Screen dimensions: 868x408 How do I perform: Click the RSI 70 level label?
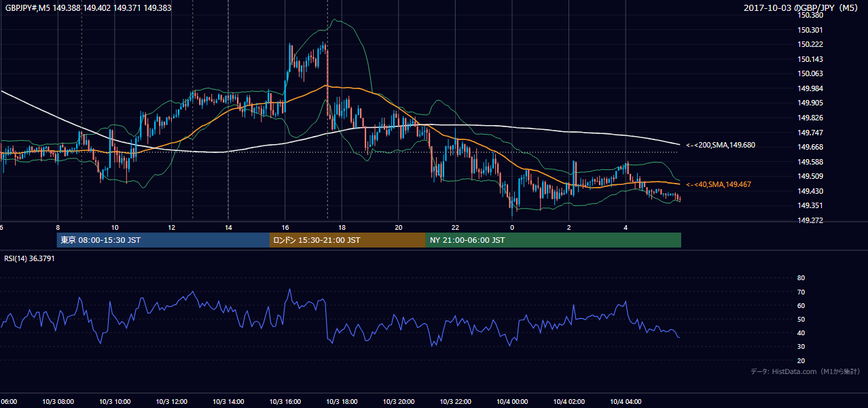point(801,292)
